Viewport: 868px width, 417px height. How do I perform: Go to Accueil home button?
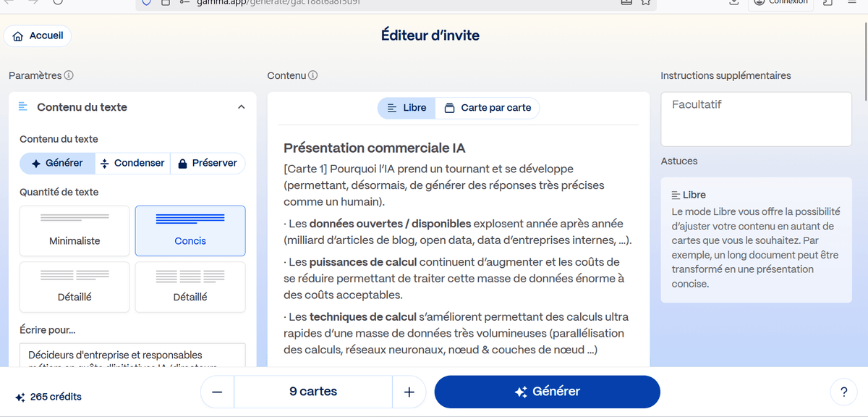tap(38, 35)
